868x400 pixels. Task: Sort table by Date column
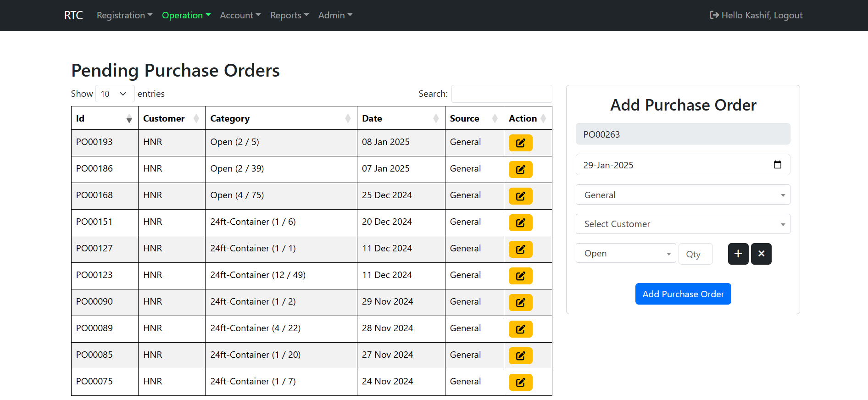pyautogui.click(x=401, y=118)
